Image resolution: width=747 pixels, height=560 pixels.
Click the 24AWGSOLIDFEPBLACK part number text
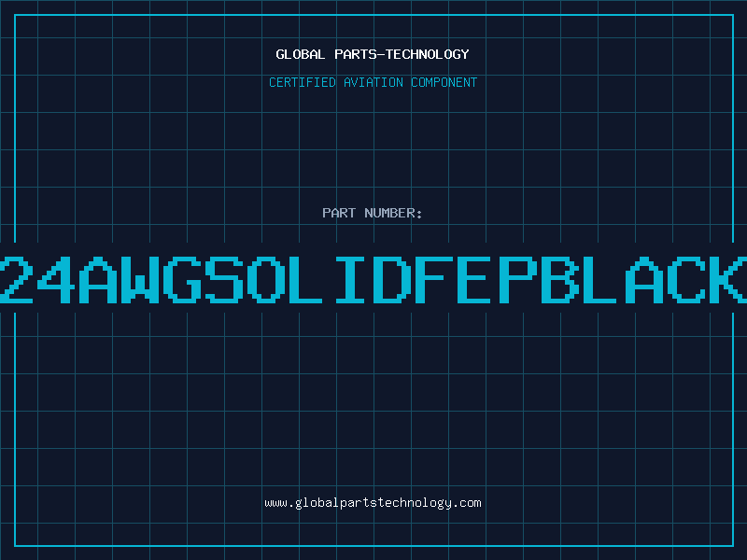(373, 279)
